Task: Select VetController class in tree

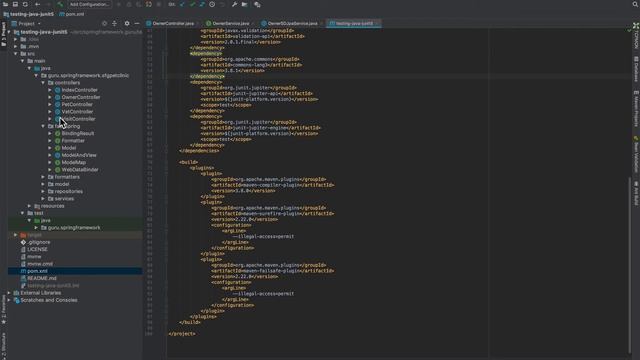Action: pyautogui.click(x=77, y=111)
